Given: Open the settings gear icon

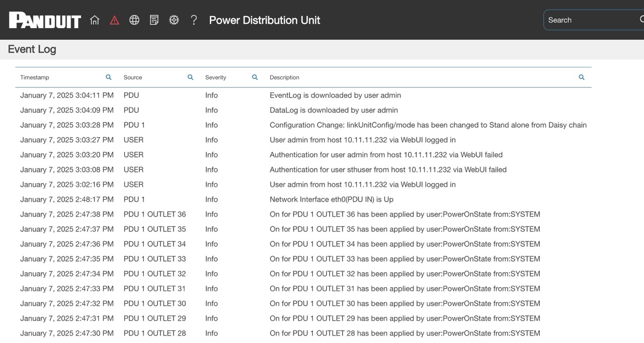Looking at the screenshot, I should click(x=174, y=20).
